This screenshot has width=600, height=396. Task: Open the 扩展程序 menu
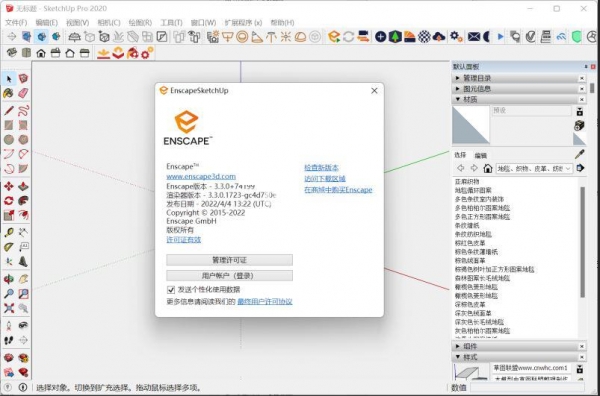click(x=243, y=23)
